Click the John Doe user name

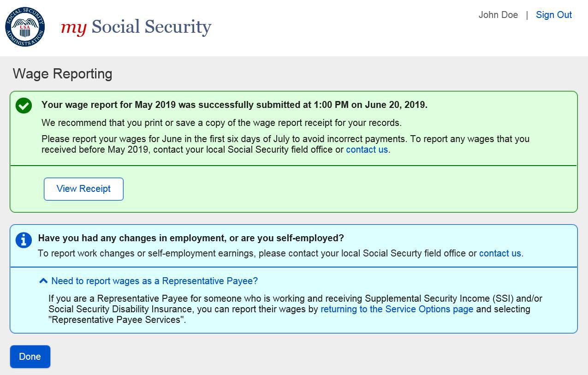point(498,15)
